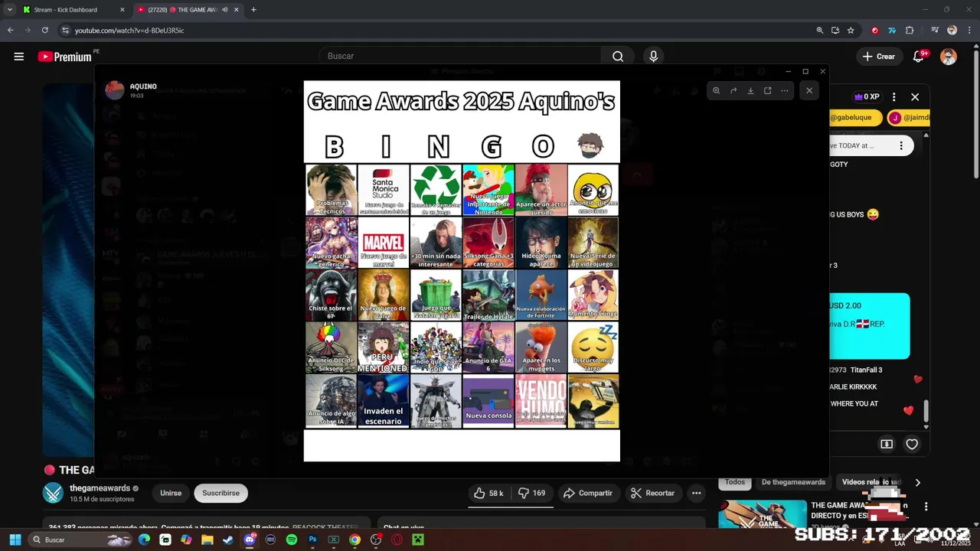Click YouTube search magnifier button
Screen dimensions: 980x551
coord(618,56)
